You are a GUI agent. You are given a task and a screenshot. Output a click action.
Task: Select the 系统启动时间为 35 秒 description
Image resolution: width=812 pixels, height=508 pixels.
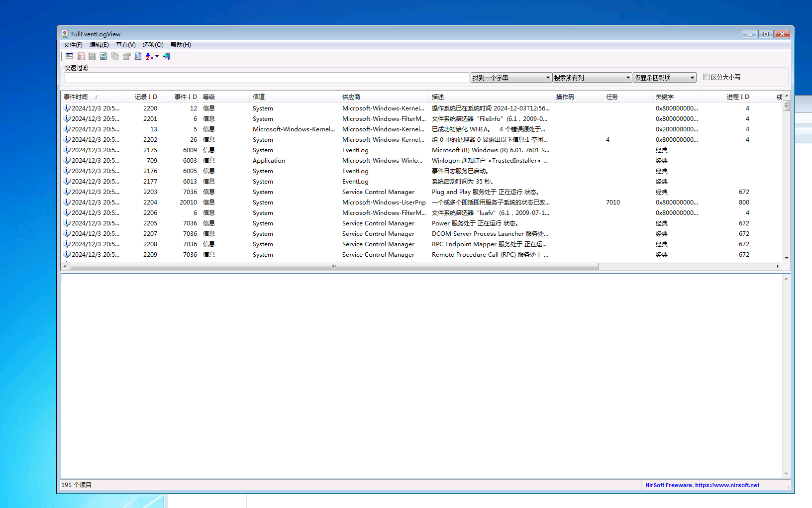462,182
